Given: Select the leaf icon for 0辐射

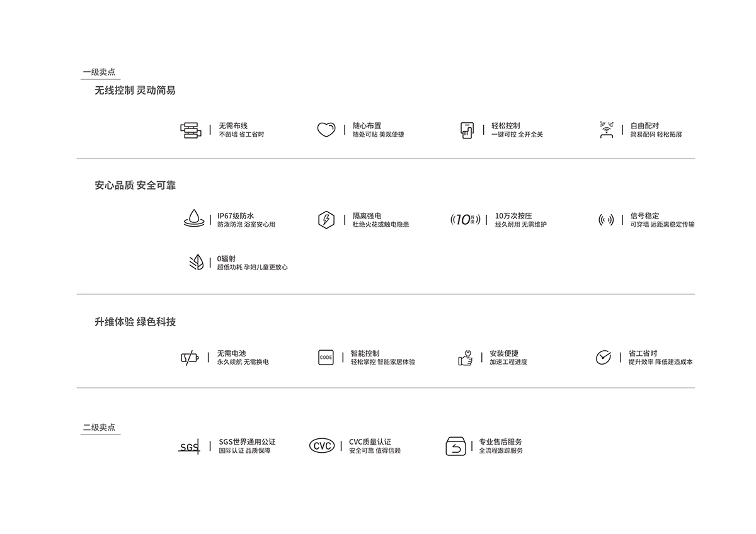Looking at the screenshot, I should click(x=197, y=263).
